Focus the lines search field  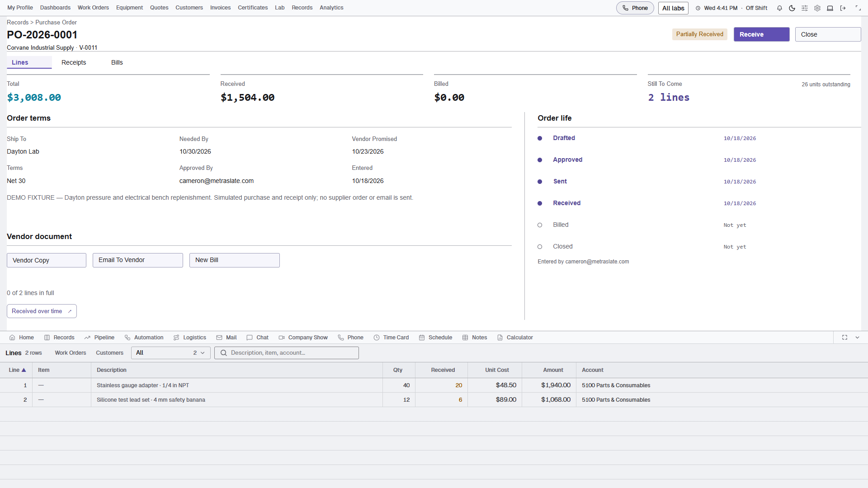287,353
